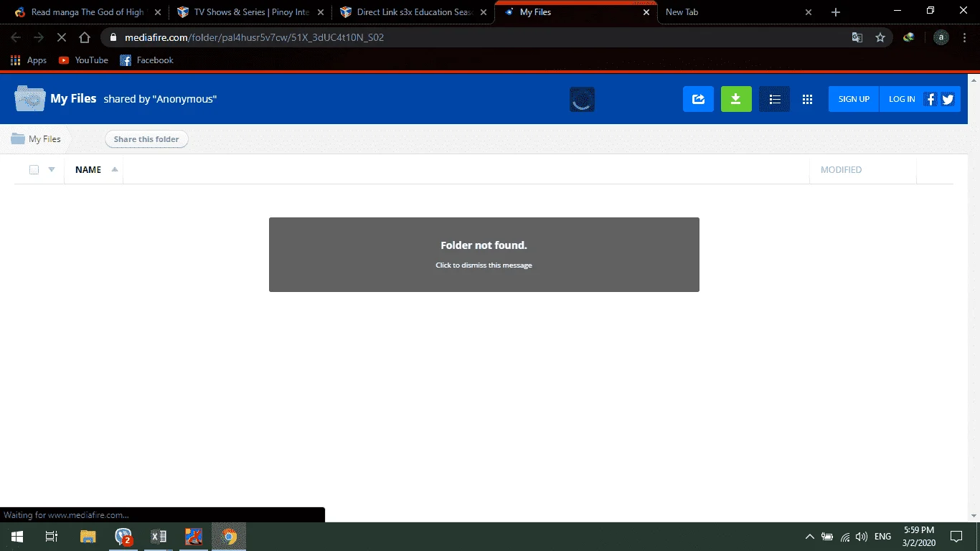Click the translate page icon
This screenshot has width=980, height=551.
(x=857, y=37)
